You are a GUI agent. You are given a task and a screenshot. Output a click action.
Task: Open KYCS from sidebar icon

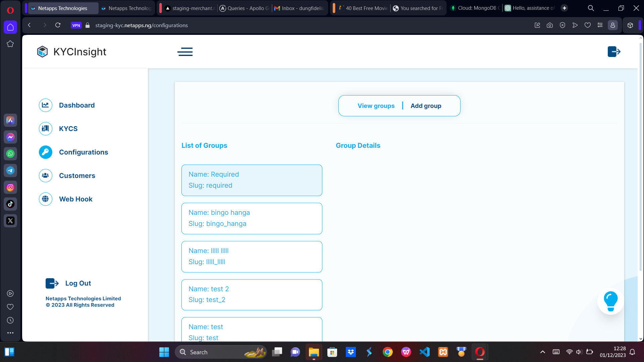click(x=45, y=129)
